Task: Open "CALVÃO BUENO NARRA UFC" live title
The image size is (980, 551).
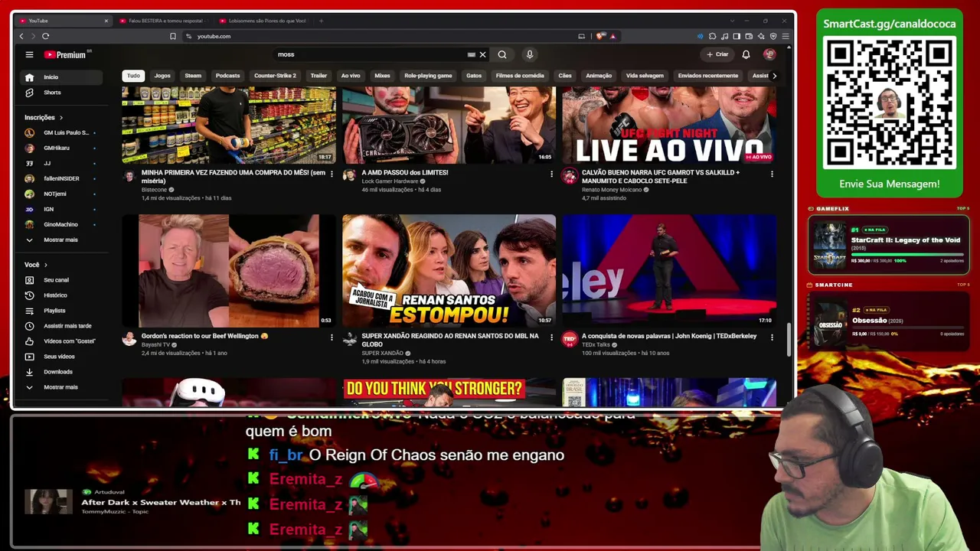Action: (x=661, y=177)
